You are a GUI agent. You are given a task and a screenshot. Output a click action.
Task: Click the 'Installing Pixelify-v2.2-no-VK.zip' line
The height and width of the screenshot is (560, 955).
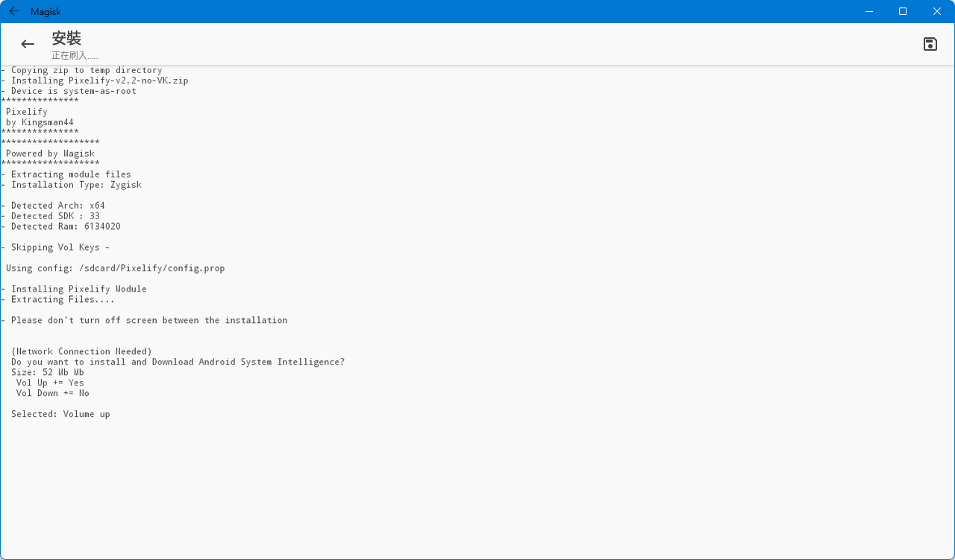pos(95,81)
